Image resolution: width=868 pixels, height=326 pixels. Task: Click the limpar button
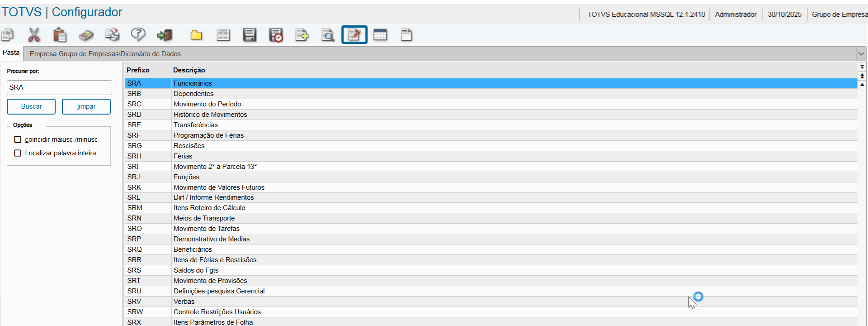pos(86,106)
